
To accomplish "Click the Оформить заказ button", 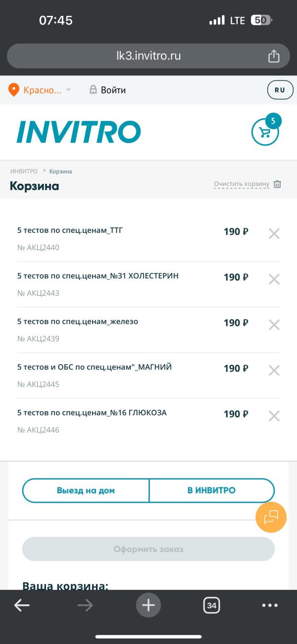I will tap(148, 549).
